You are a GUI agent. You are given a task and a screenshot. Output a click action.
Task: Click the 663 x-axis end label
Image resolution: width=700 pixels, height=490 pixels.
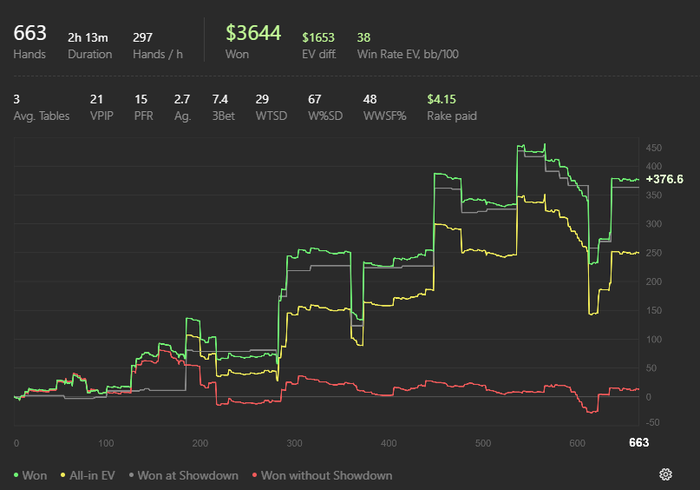click(639, 443)
